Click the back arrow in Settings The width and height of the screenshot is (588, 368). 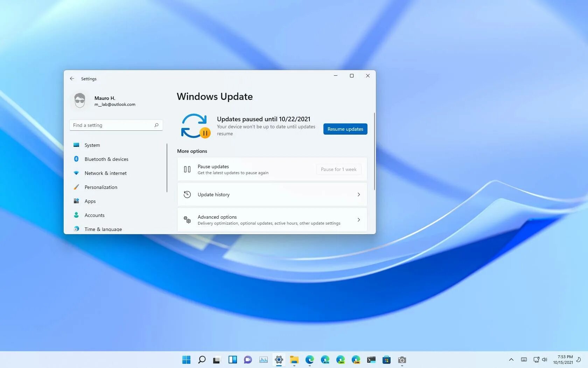coord(72,79)
